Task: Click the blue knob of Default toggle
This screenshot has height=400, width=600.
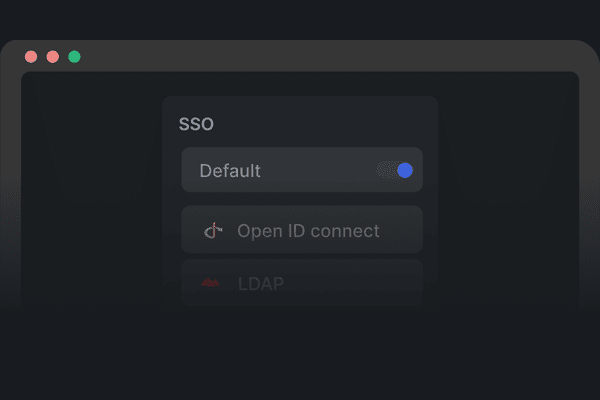Action: pos(405,170)
